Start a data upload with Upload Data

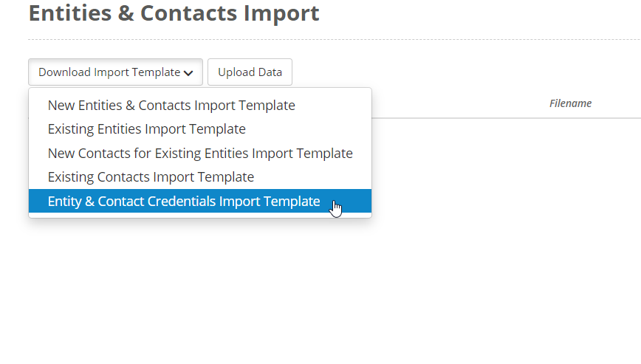click(250, 72)
